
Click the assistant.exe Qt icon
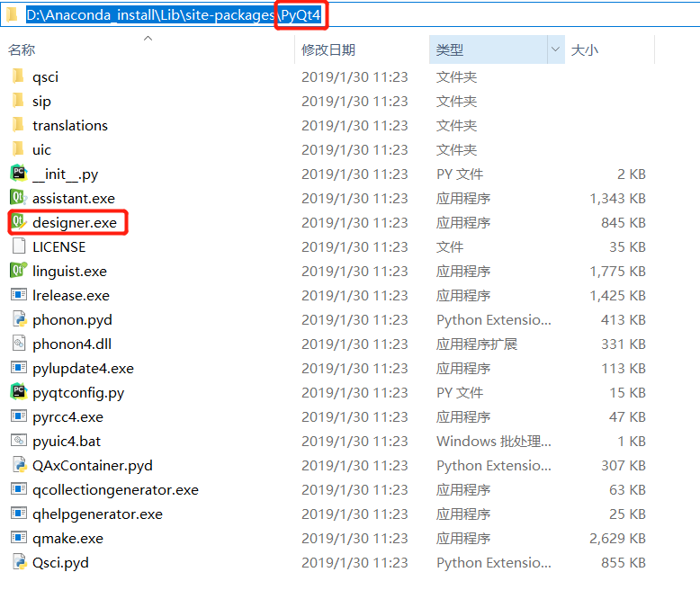tap(19, 197)
